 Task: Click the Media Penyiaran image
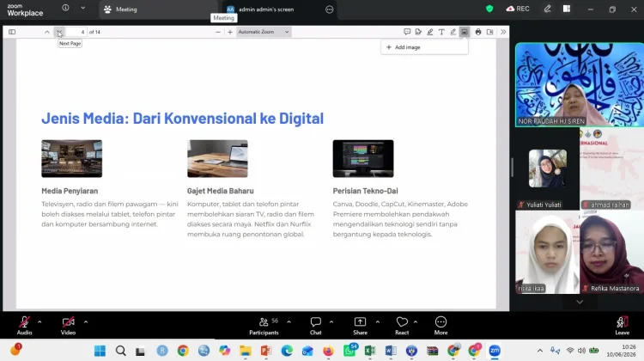click(72, 159)
